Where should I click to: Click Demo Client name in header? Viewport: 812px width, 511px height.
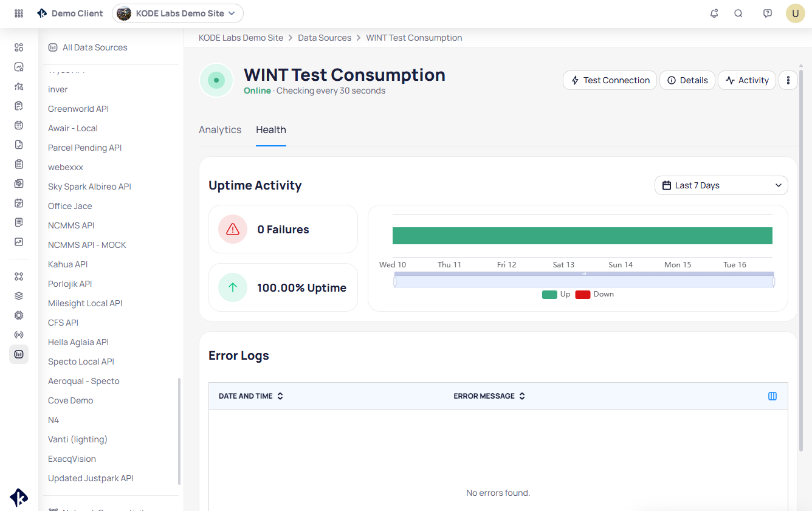[77, 13]
